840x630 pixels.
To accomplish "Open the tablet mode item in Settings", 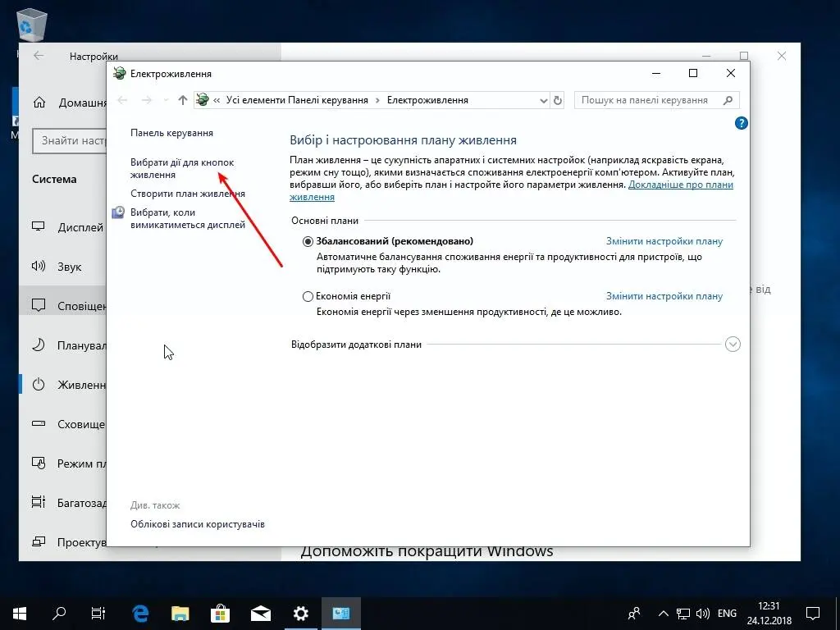I will click(63, 463).
